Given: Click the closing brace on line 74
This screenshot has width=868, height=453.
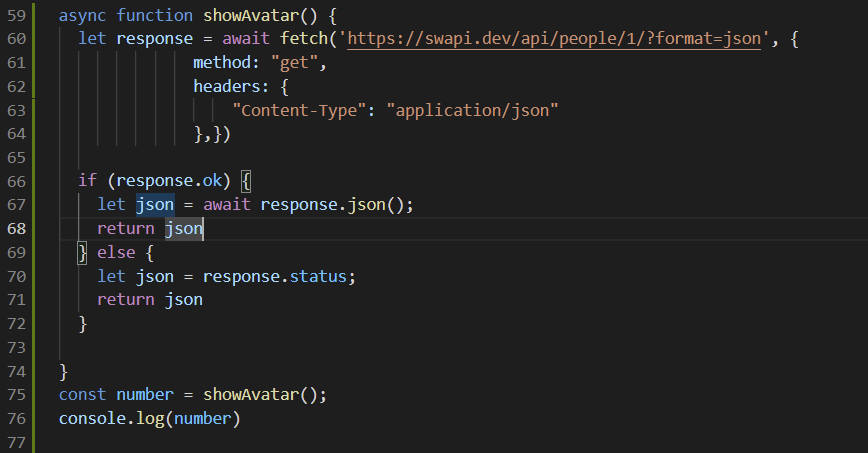Looking at the screenshot, I should (x=64, y=371).
